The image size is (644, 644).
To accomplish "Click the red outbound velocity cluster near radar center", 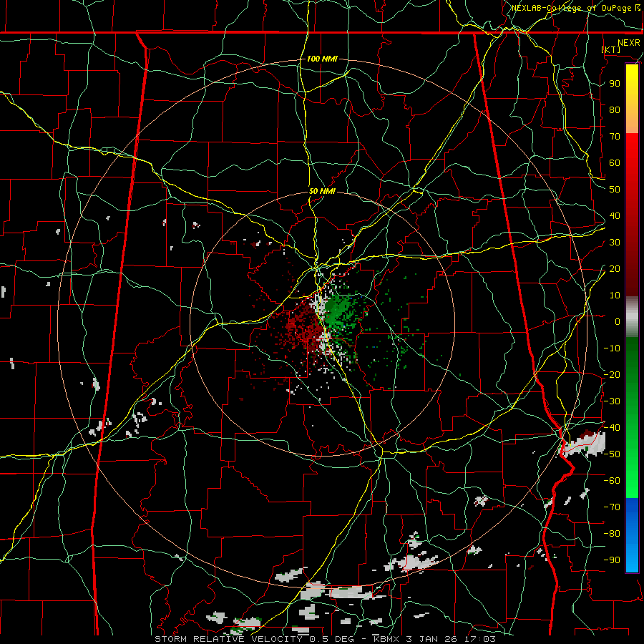I will click(304, 326).
